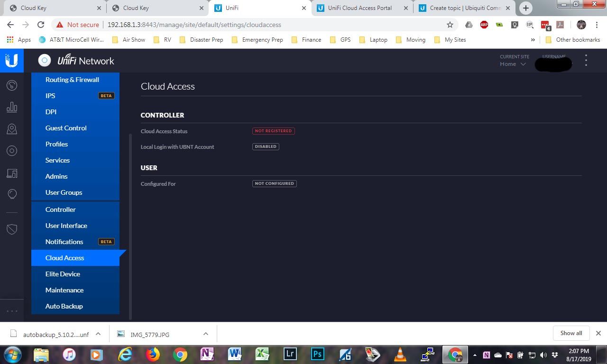607x364 pixels.
Task: Expand the hidden bookmarks chevron
Action: pos(533,40)
